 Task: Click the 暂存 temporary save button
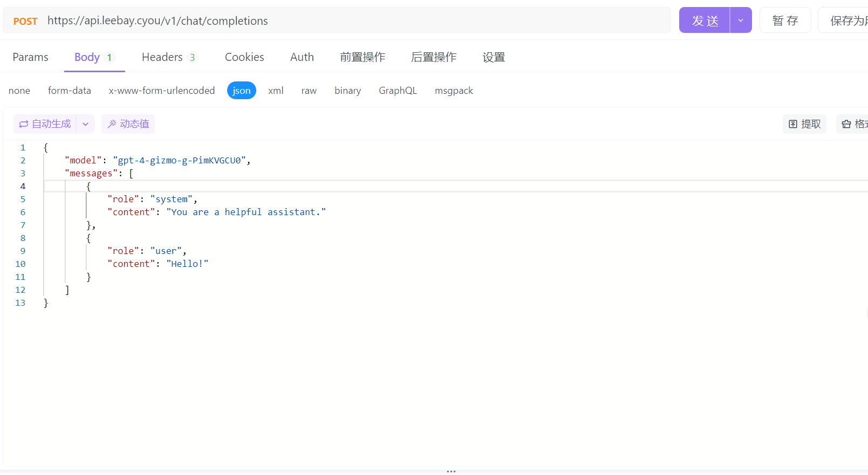(785, 20)
